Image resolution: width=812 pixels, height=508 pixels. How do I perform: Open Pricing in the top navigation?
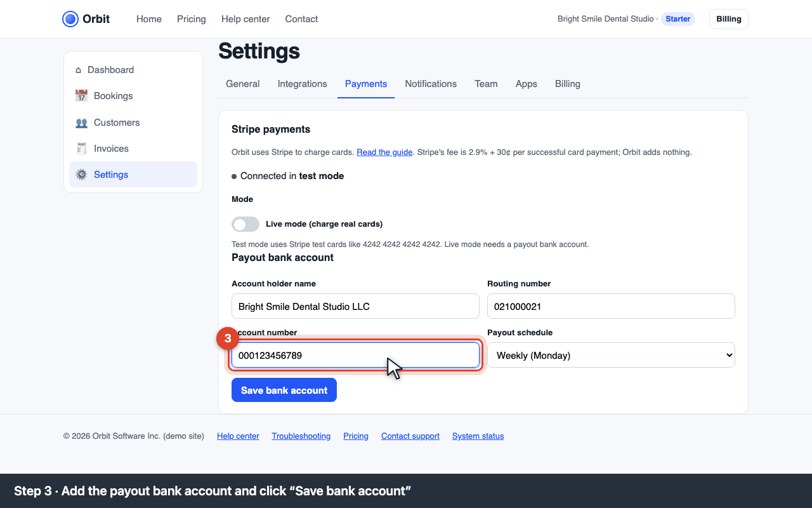coord(192,19)
